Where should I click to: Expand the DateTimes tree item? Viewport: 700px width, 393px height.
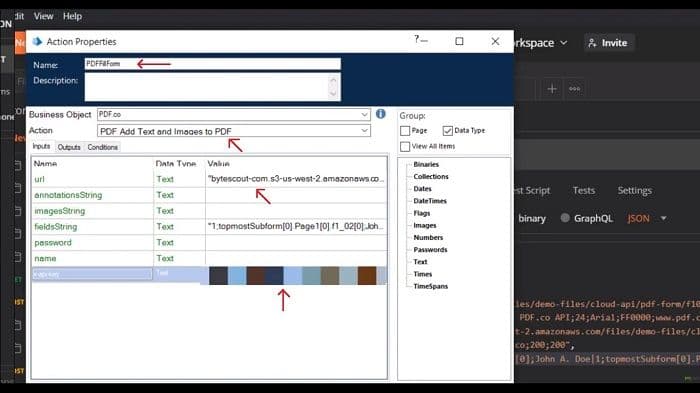point(430,201)
